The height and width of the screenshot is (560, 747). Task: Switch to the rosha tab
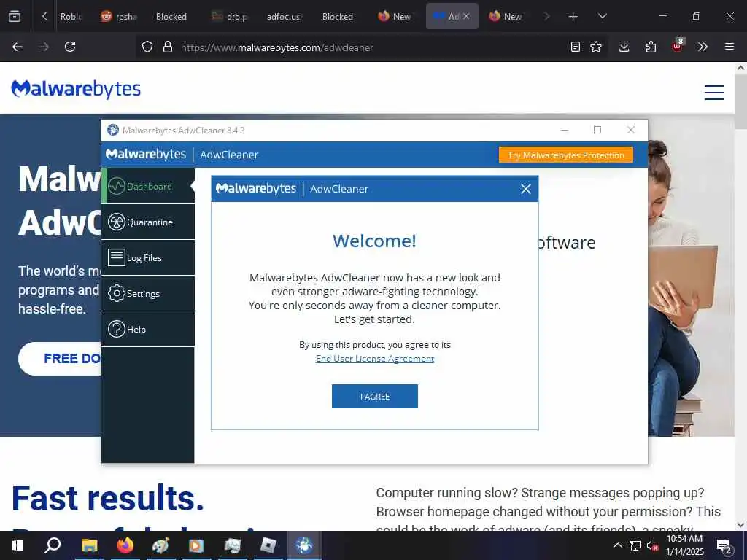tap(120, 17)
